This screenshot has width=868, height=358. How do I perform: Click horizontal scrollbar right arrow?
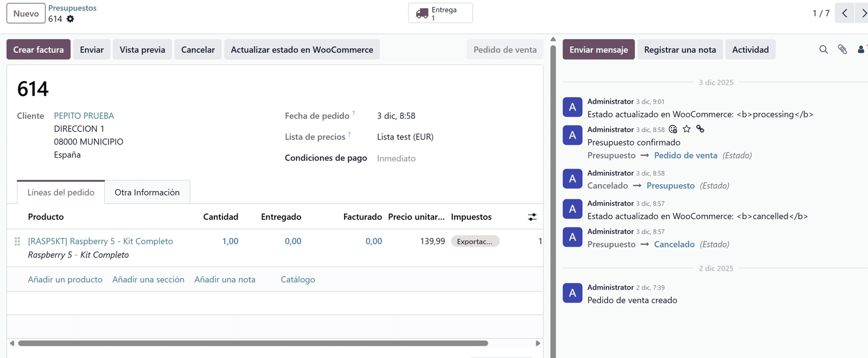(538, 343)
